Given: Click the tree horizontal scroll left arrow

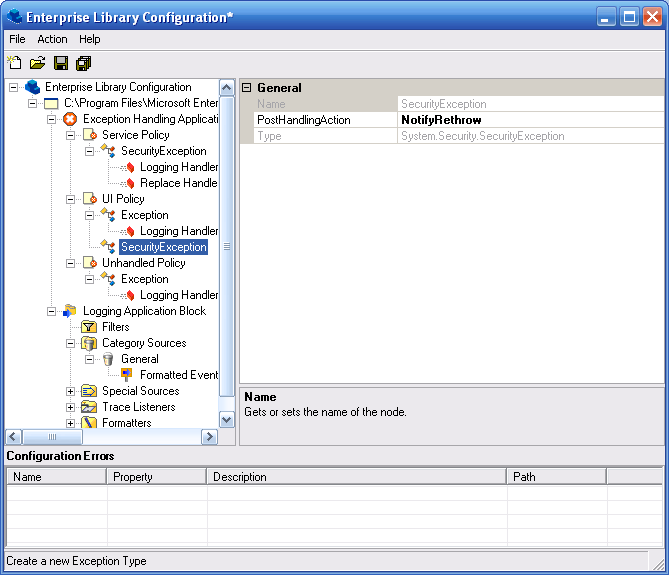Looking at the screenshot, I should [14, 437].
